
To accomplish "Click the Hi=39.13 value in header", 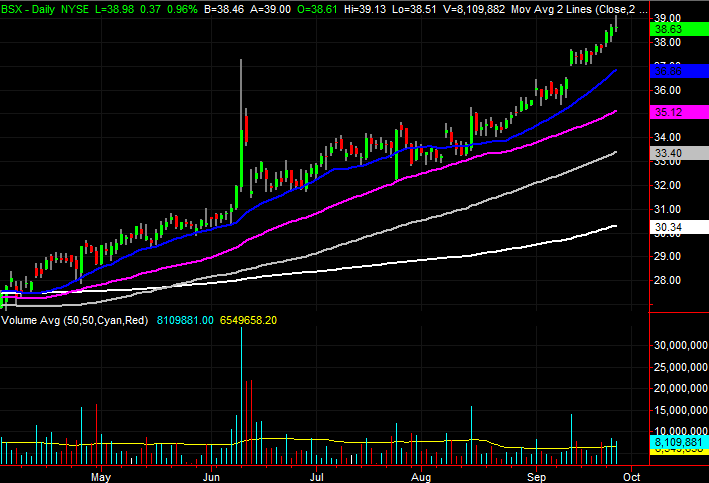I will click(365, 9).
